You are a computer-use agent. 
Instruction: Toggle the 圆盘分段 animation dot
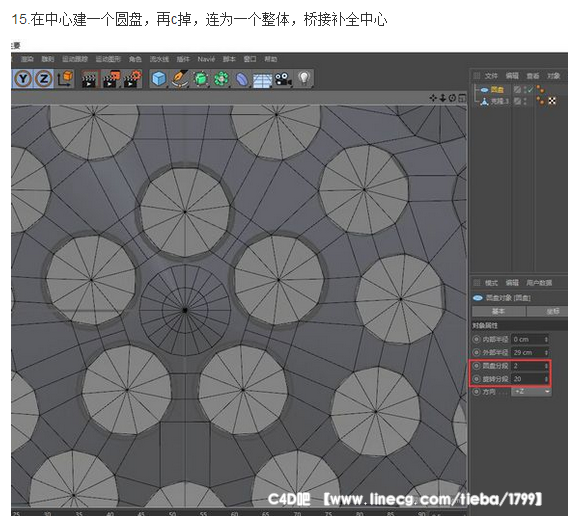pyautogui.click(x=476, y=366)
